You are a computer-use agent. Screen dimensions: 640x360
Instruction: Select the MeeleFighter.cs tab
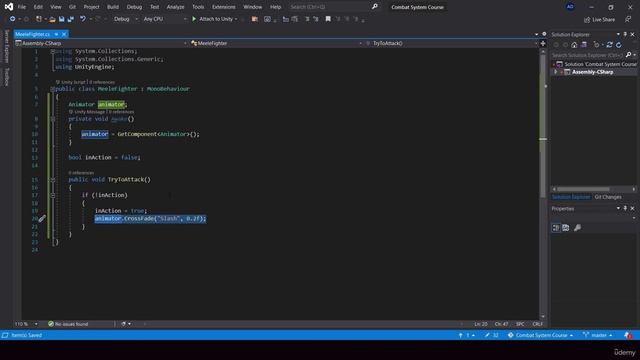click(33, 34)
